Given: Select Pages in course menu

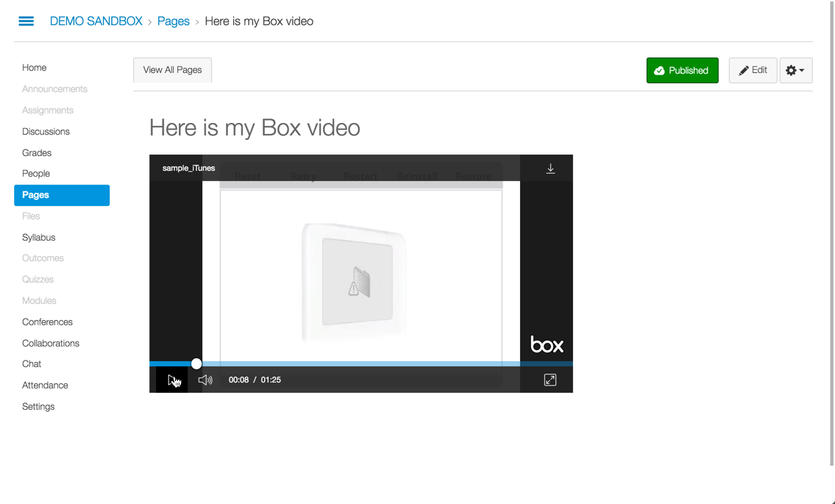Looking at the screenshot, I should point(62,195).
